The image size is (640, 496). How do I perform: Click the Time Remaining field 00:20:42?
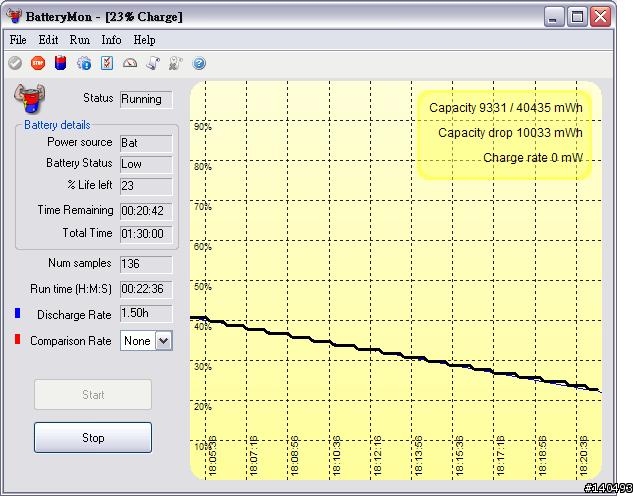pyautogui.click(x=146, y=211)
